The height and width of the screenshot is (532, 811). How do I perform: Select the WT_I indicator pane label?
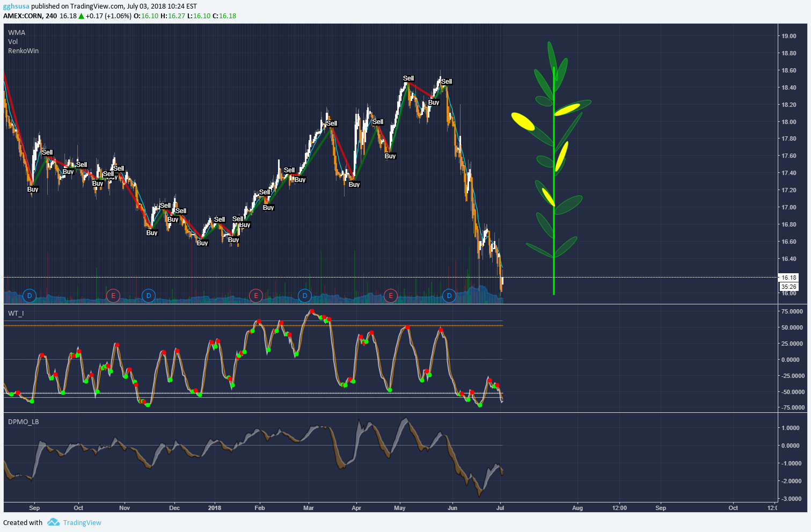(x=16, y=314)
